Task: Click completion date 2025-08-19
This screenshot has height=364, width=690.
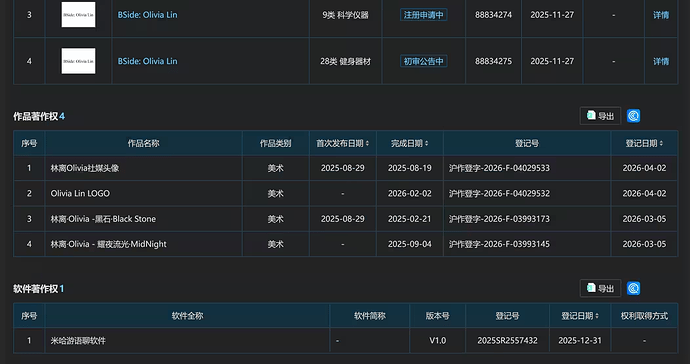Action: coord(410,168)
